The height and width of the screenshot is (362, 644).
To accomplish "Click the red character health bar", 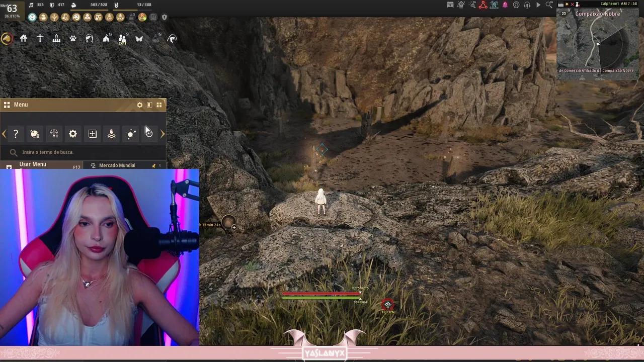I will click(x=321, y=294).
